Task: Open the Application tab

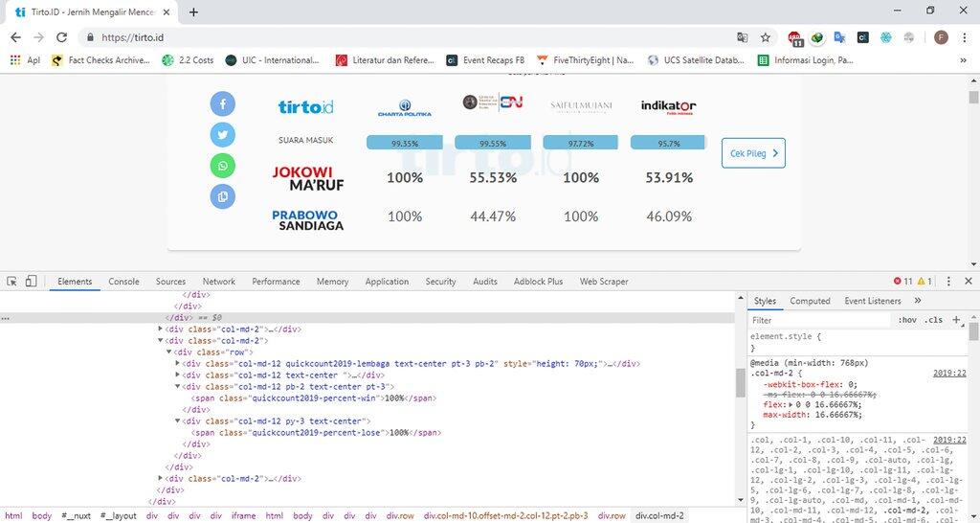Action: coord(387,282)
